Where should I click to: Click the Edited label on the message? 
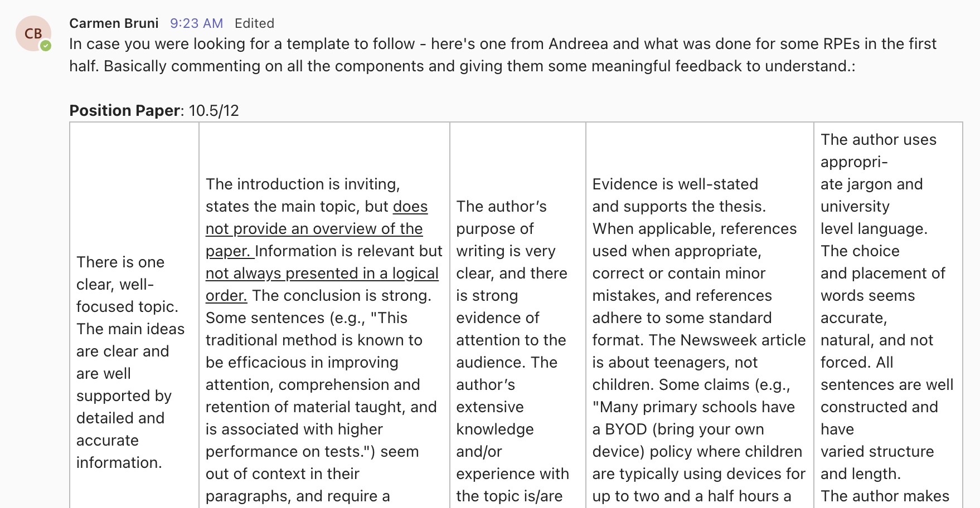pyautogui.click(x=254, y=23)
